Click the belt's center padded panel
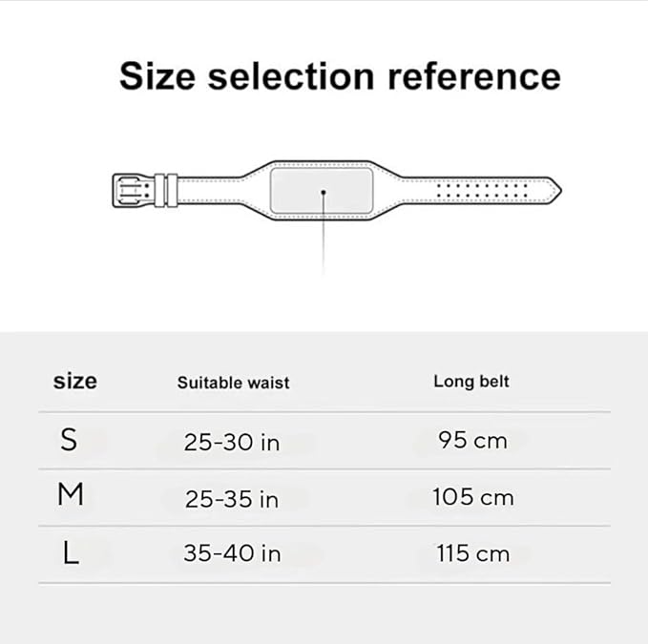The width and height of the screenshot is (648, 644). [x=322, y=190]
